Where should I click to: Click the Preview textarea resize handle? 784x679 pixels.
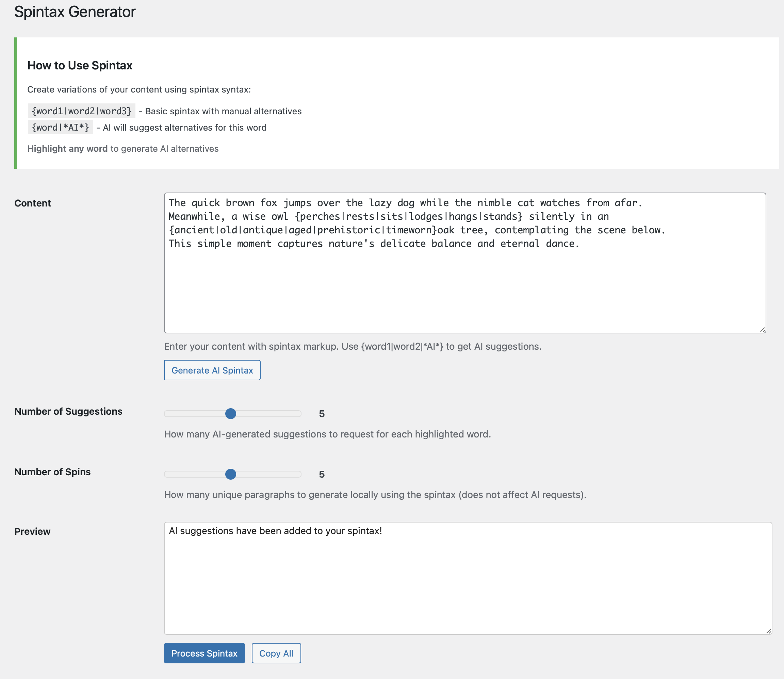768,631
